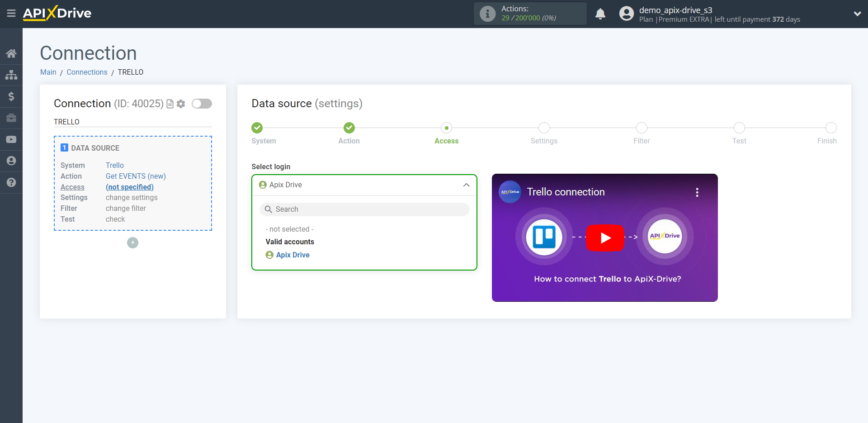Screen dimensions: 868x423
Task: Click the TRELLO connection name field
Action: tap(133, 122)
